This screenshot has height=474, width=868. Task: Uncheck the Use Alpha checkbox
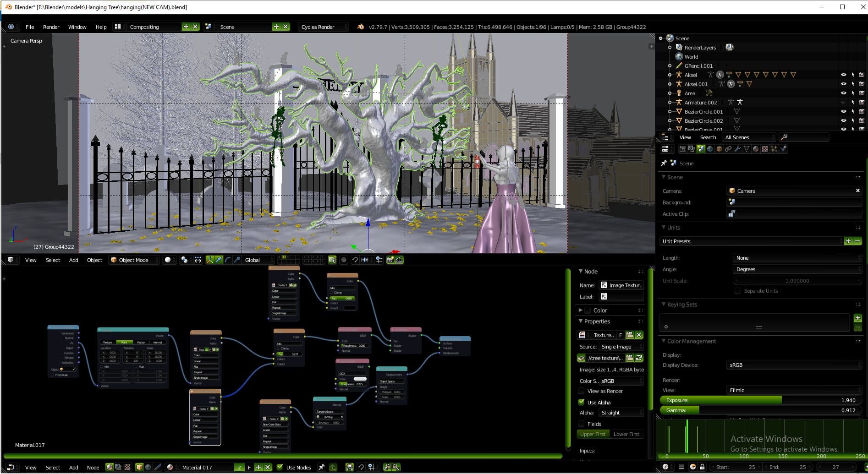[x=581, y=402]
